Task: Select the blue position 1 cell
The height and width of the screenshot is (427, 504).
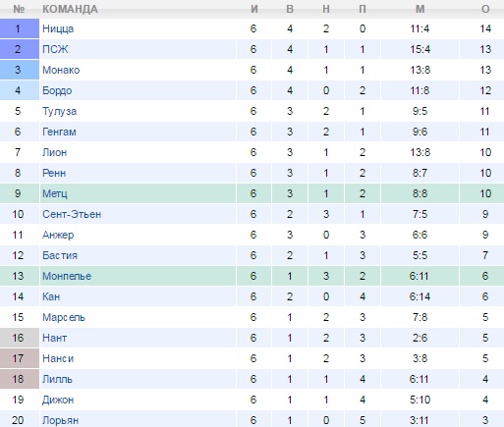Action: pos(20,28)
